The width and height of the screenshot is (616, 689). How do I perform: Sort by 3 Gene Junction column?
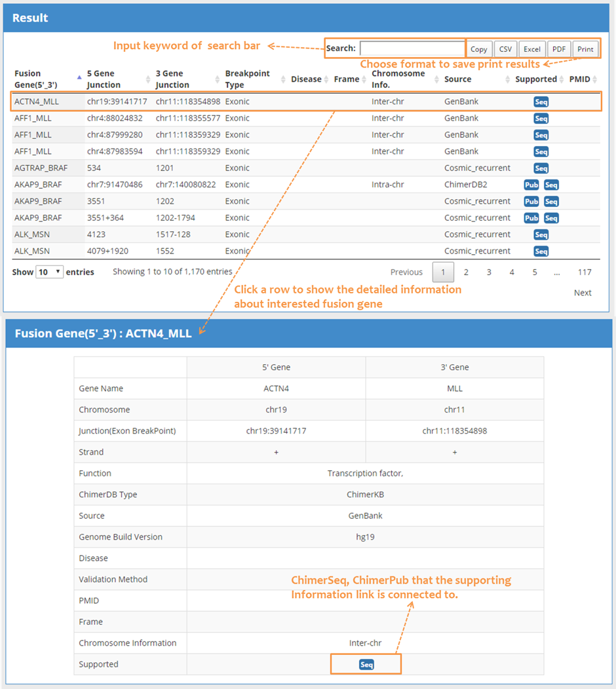click(187, 79)
